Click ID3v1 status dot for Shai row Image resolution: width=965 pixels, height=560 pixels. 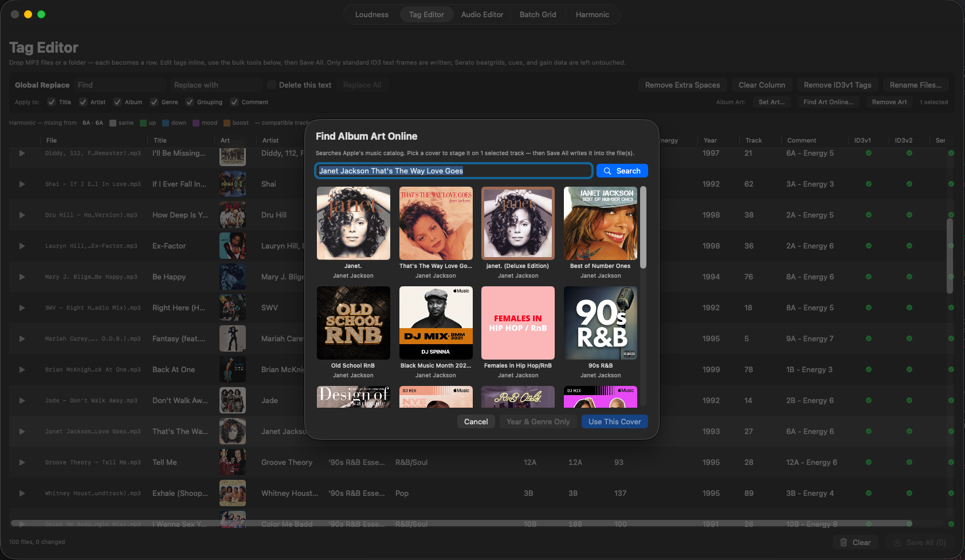pyautogui.click(x=869, y=184)
